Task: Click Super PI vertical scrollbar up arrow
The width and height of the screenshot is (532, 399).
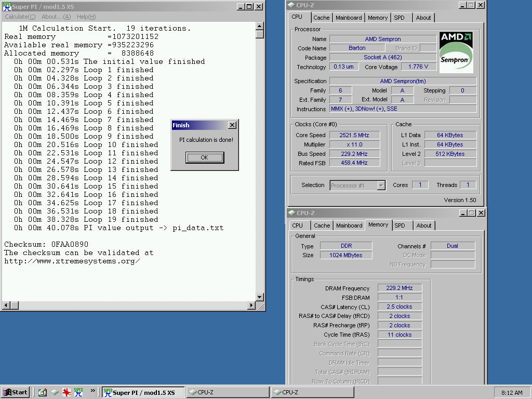Action: pyautogui.click(x=260, y=26)
